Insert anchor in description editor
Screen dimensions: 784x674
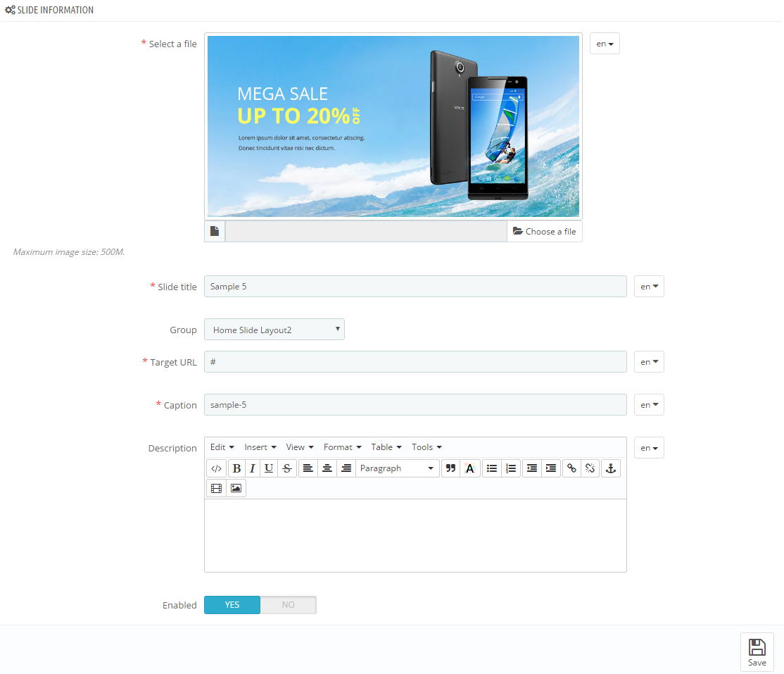[610, 468]
